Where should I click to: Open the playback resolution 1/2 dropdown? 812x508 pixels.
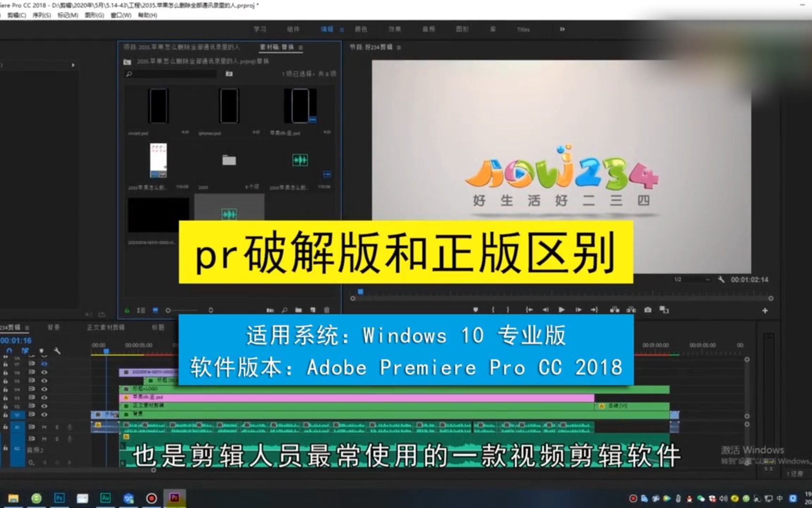[x=692, y=279]
